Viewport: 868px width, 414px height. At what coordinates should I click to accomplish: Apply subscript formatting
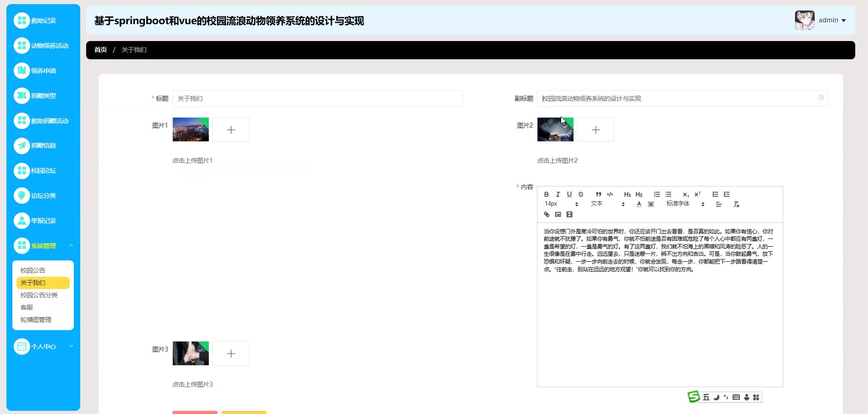[686, 194]
